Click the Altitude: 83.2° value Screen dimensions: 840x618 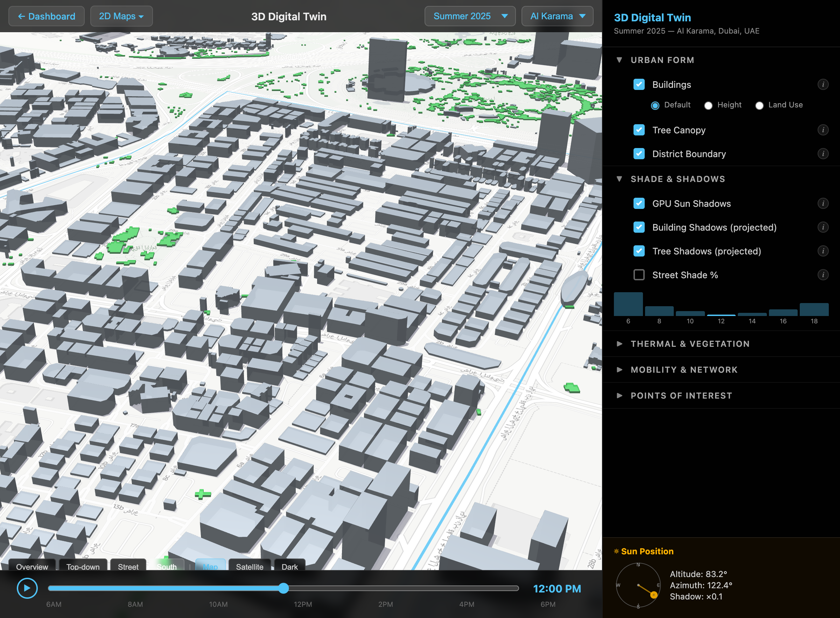(698, 574)
